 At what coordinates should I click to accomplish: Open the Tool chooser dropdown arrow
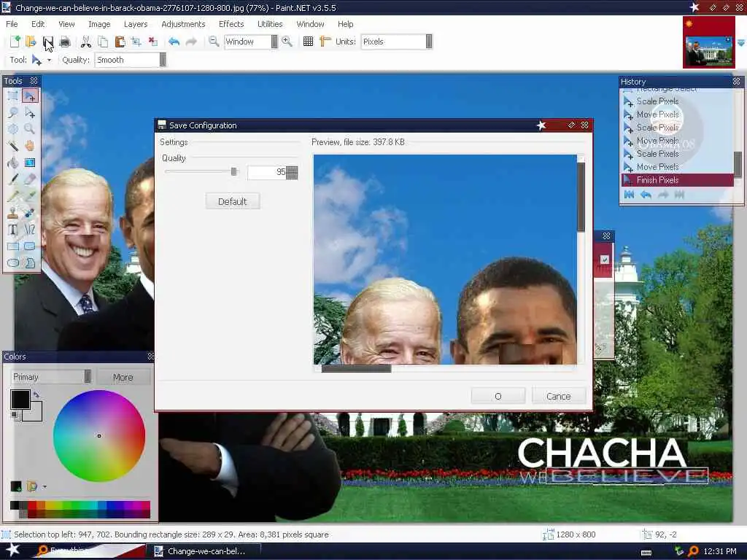coord(49,61)
